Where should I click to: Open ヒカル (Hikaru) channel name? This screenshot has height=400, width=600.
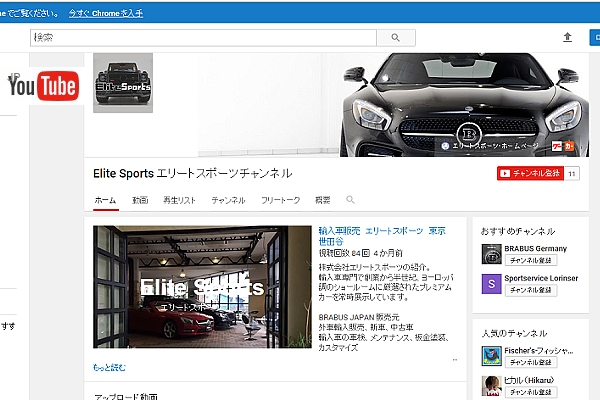529,380
